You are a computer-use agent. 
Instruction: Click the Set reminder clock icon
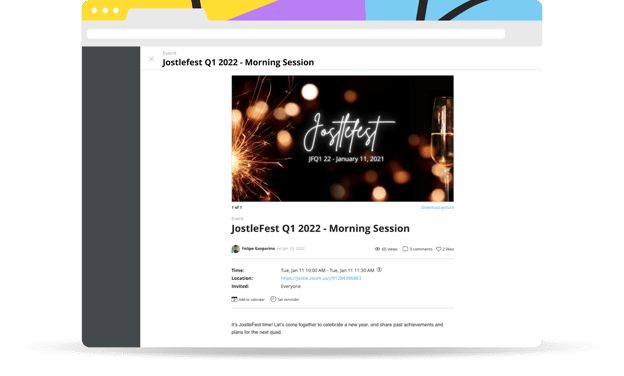[273, 299]
